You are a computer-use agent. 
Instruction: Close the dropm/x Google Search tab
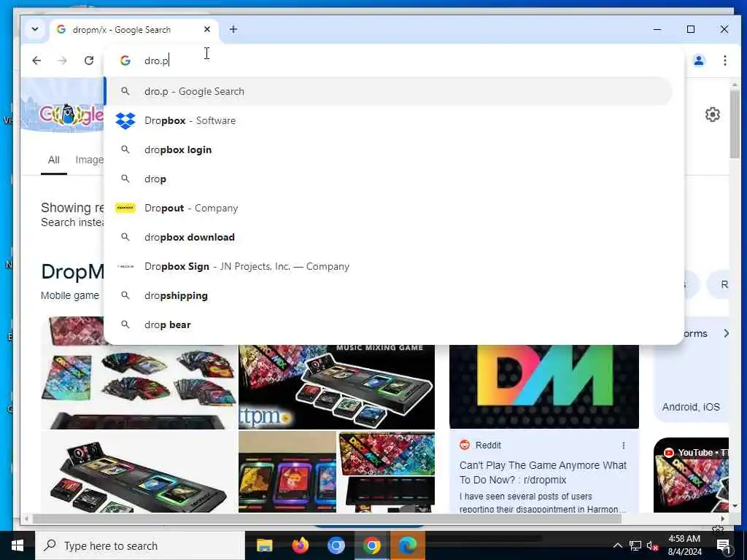(206, 29)
